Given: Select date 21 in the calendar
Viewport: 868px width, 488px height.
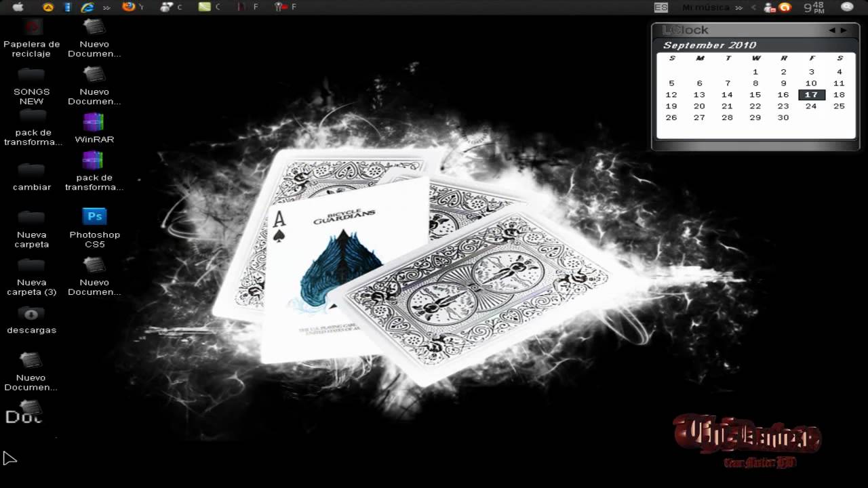Looking at the screenshot, I should tap(727, 106).
